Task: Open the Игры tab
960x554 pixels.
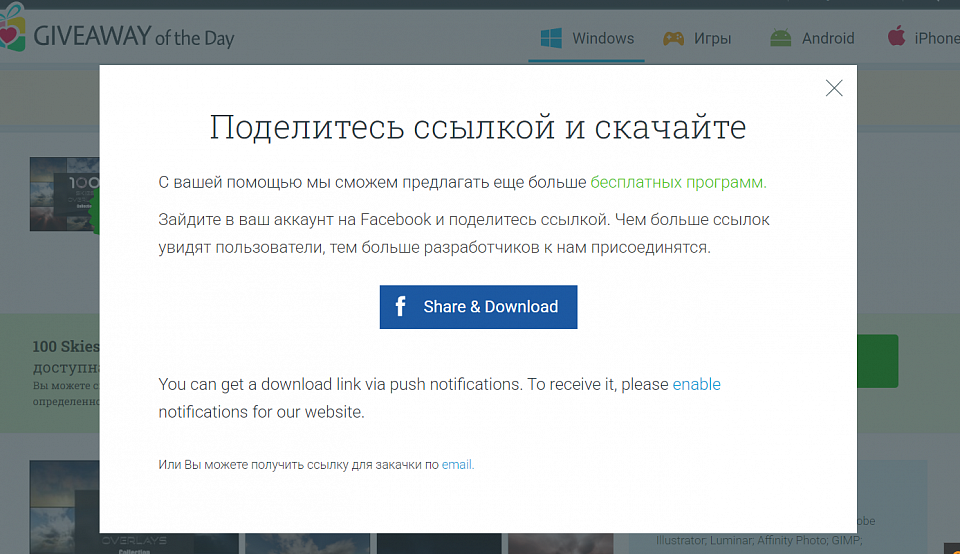Action: 697,39
